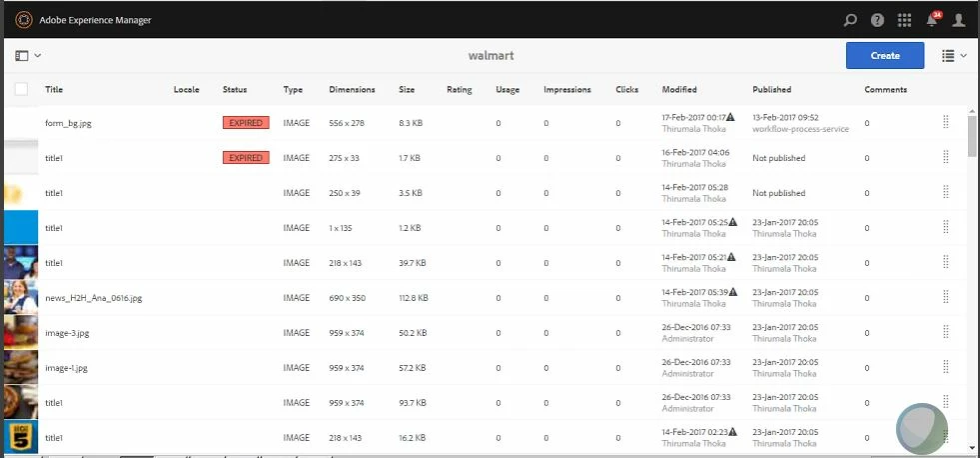Screen dimensions: 980x458
Task: Click the list view icon
Action: pos(948,56)
